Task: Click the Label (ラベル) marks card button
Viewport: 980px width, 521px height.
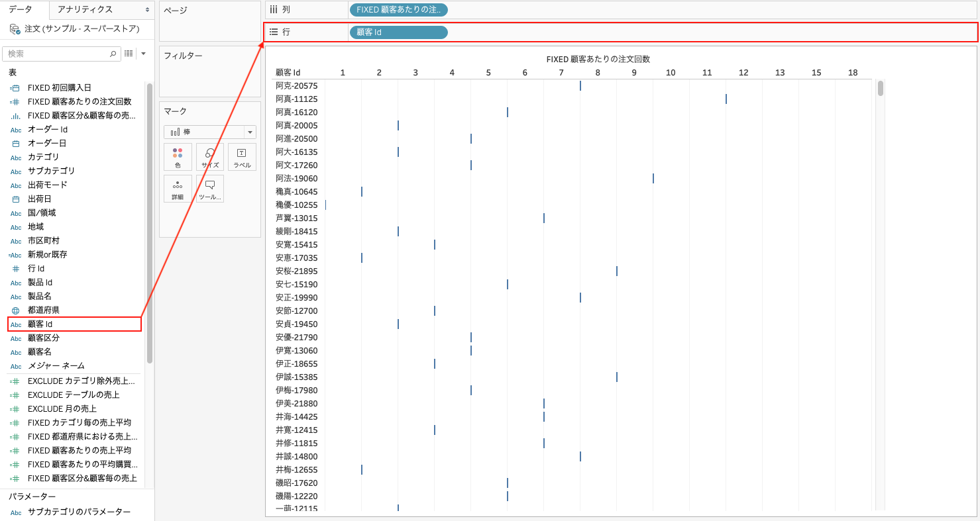Action: point(242,157)
